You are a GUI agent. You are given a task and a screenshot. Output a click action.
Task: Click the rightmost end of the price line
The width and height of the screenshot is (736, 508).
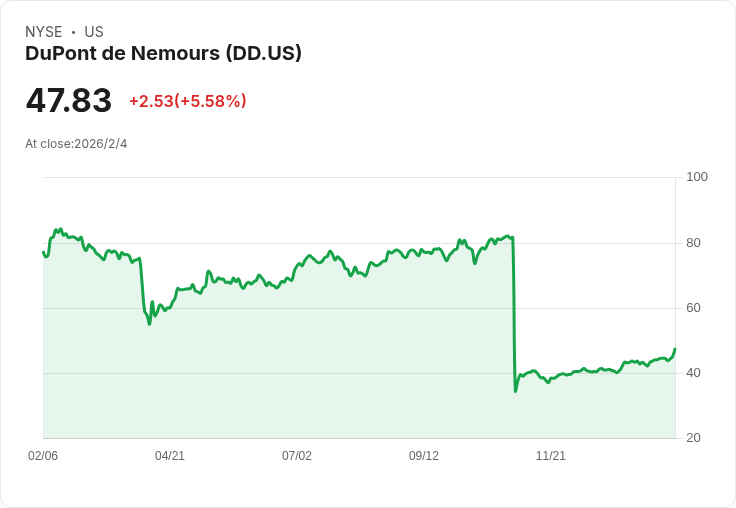pos(675,349)
